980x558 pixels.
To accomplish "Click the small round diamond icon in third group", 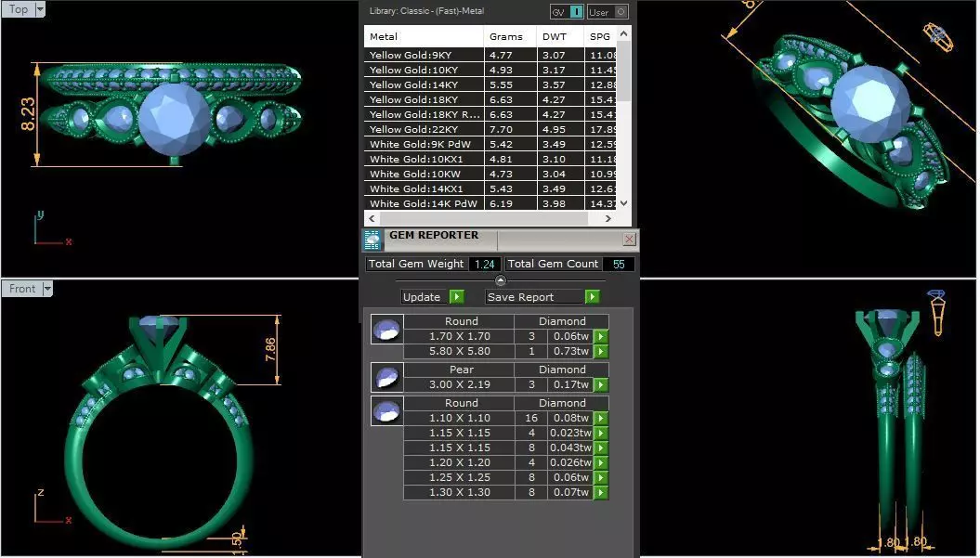I will (x=386, y=411).
